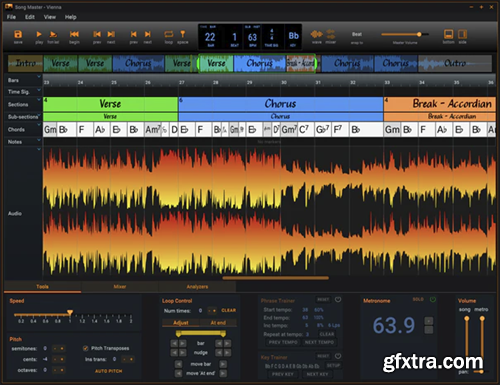Open the mixer view icon
The height and width of the screenshot is (385, 500).
pos(330,34)
